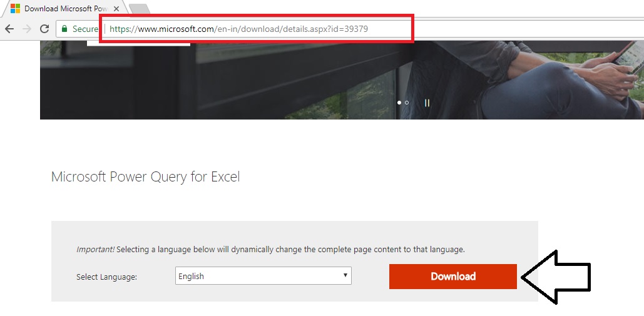Reload the page with the refresh icon
The width and height of the screenshot is (644, 316).
44,29
